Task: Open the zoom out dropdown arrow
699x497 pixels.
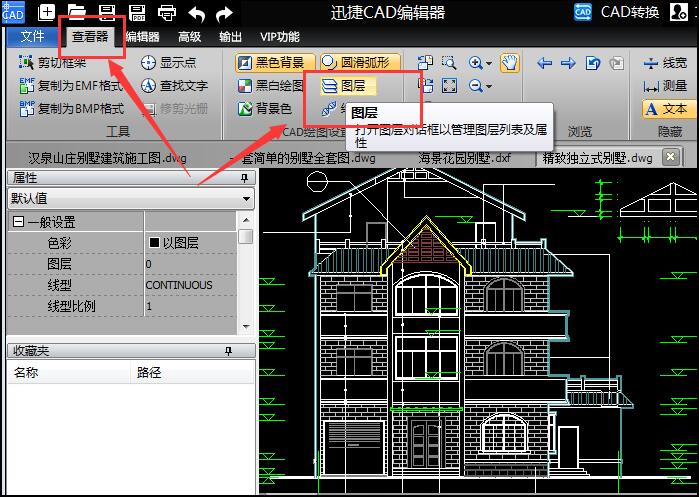Action: click(489, 86)
